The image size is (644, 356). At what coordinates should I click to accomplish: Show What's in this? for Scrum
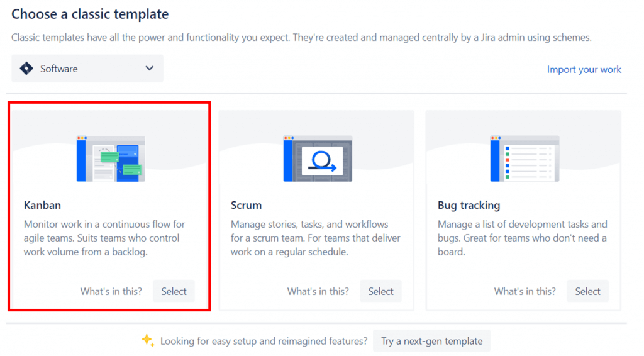tap(318, 291)
